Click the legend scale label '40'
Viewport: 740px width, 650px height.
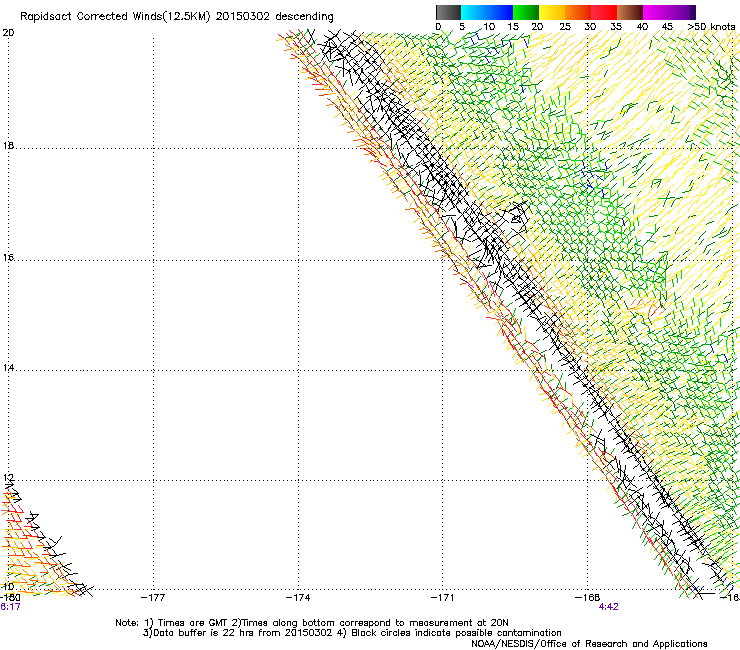[642, 27]
